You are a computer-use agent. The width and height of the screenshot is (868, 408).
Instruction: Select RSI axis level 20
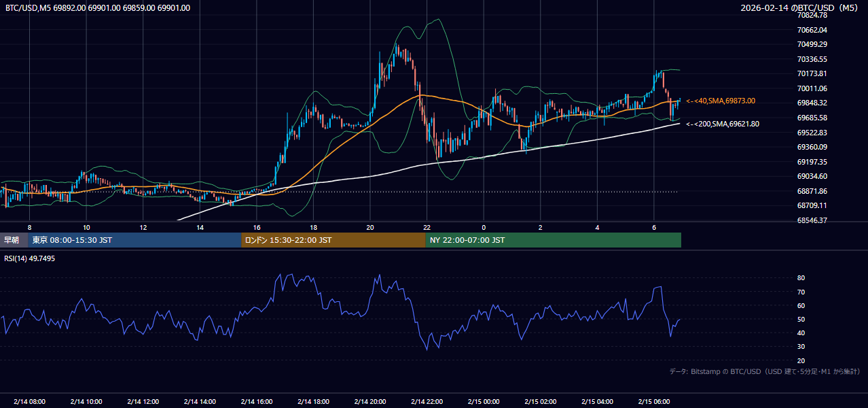(801, 360)
